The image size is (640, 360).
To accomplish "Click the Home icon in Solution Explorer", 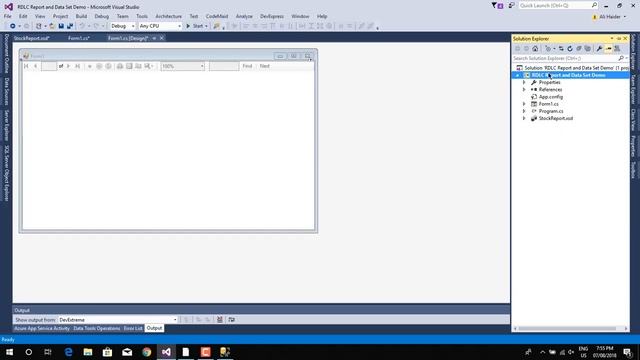I will click(x=535, y=49).
